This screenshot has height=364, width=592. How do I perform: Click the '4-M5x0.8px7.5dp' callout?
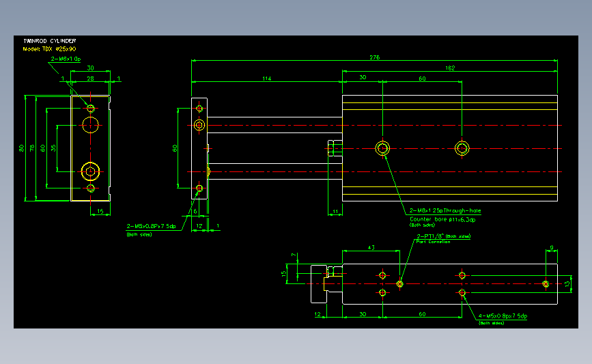tap(503, 316)
